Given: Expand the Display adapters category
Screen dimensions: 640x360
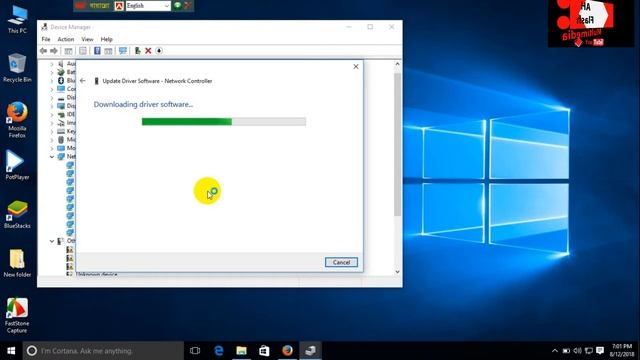Looking at the screenshot, I should point(52,106).
